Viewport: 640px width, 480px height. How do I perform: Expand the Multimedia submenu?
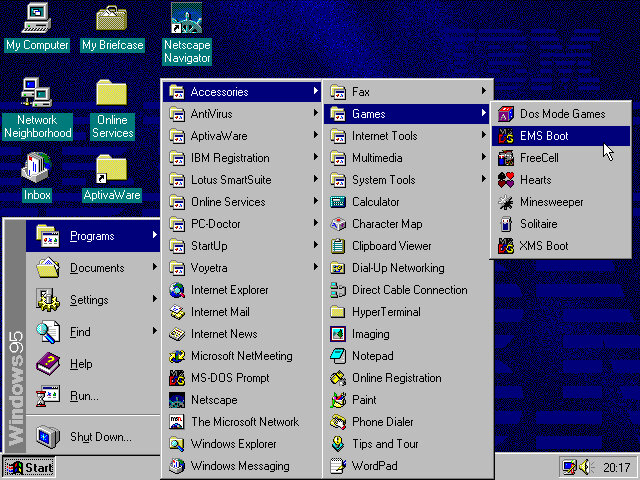(377, 158)
